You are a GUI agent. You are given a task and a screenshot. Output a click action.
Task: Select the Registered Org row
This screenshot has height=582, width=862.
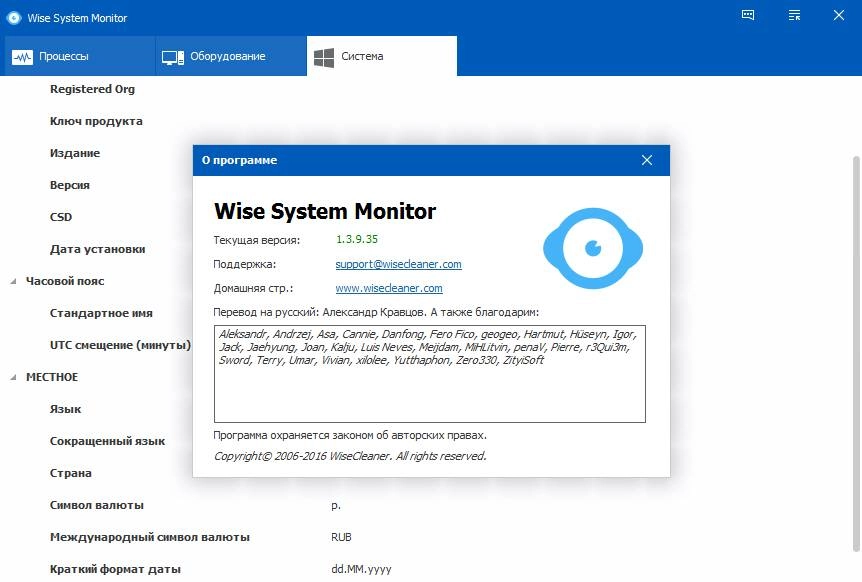92,89
